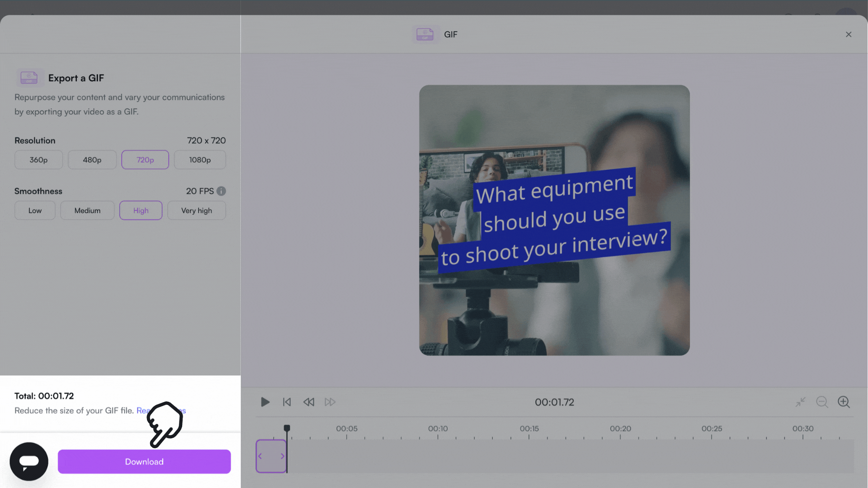
Task: Click the clip's right trim handle arrow
Action: (x=282, y=456)
